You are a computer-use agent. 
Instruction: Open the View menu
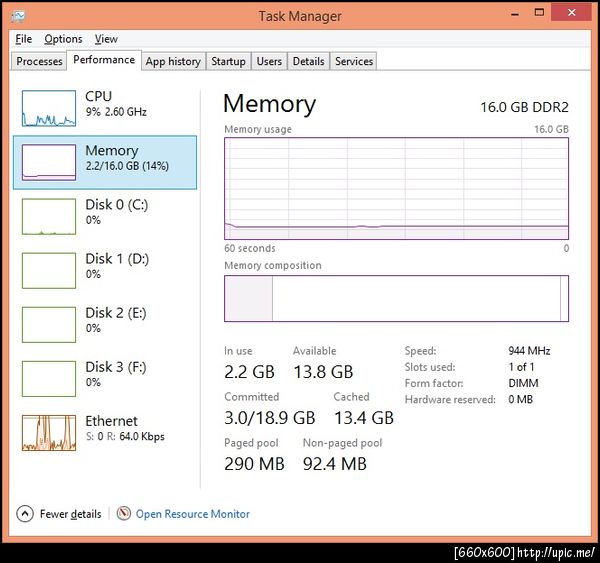click(106, 39)
